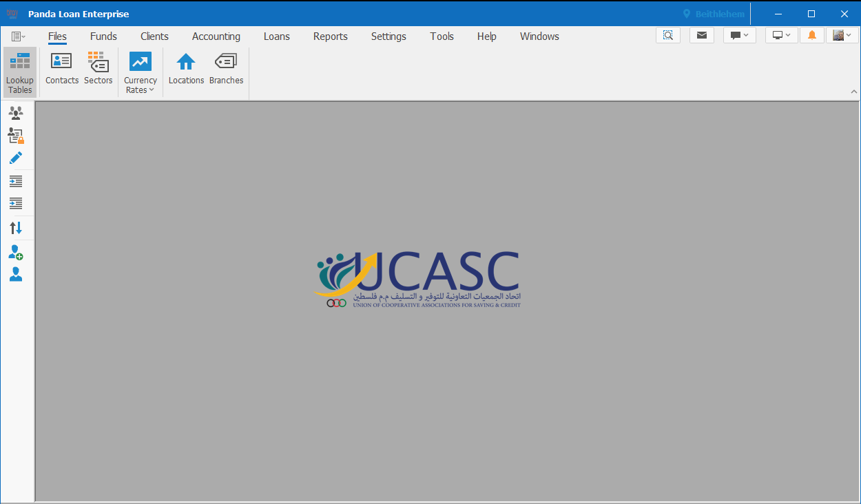The image size is (861, 504).
Task: Open the envelope mail button
Action: coord(702,35)
